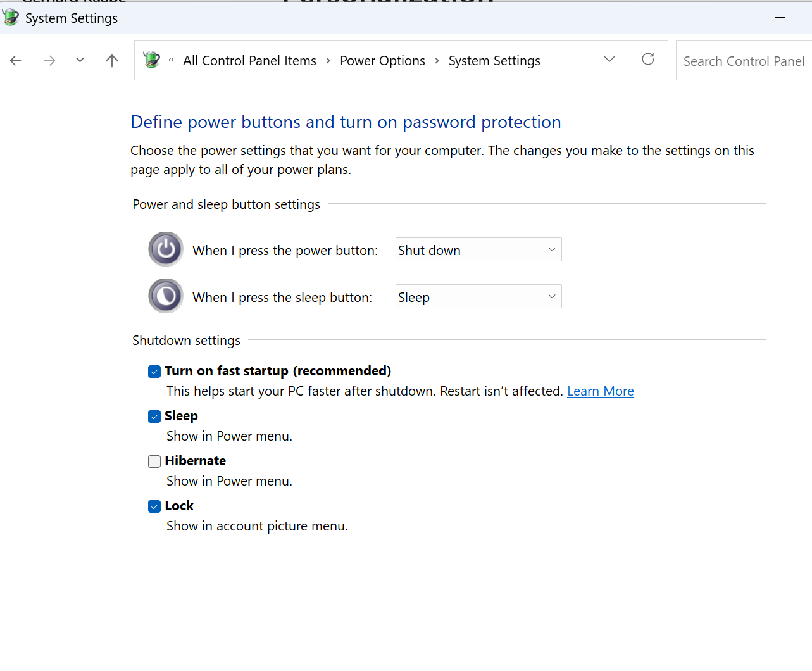This screenshot has height=671, width=812.
Task: Uncheck Turn on fast startup
Action: (154, 372)
